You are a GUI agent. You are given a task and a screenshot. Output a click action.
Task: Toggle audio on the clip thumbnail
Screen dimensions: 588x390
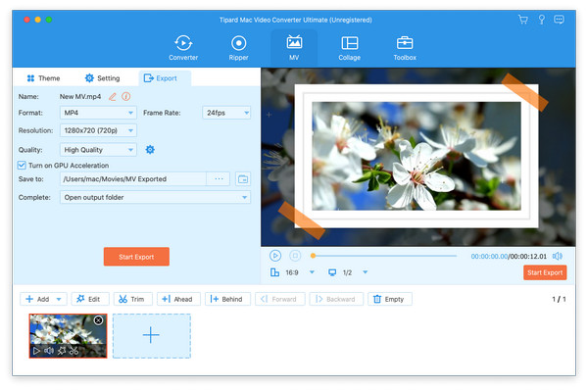(49, 351)
